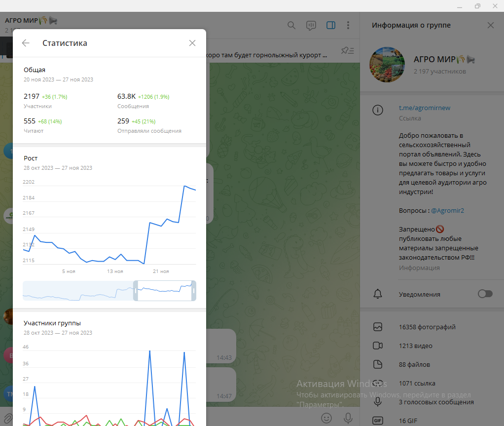This screenshot has height=426, width=504.
Task: Click the Информация о группе title
Action: click(411, 25)
